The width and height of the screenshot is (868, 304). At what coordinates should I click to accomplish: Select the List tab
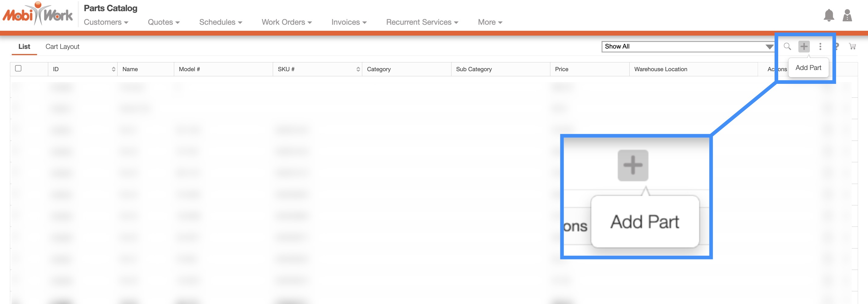tap(24, 46)
